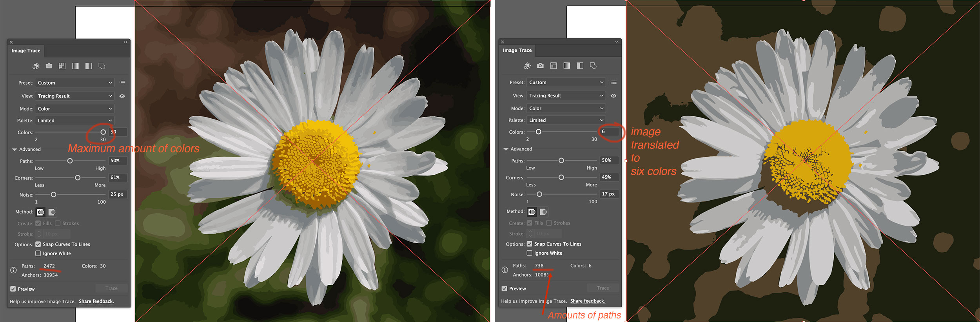Enable Ignore White checkbox in right panel
The width and height of the screenshot is (980, 322).
pyautogui.click(x=529, y=253)
